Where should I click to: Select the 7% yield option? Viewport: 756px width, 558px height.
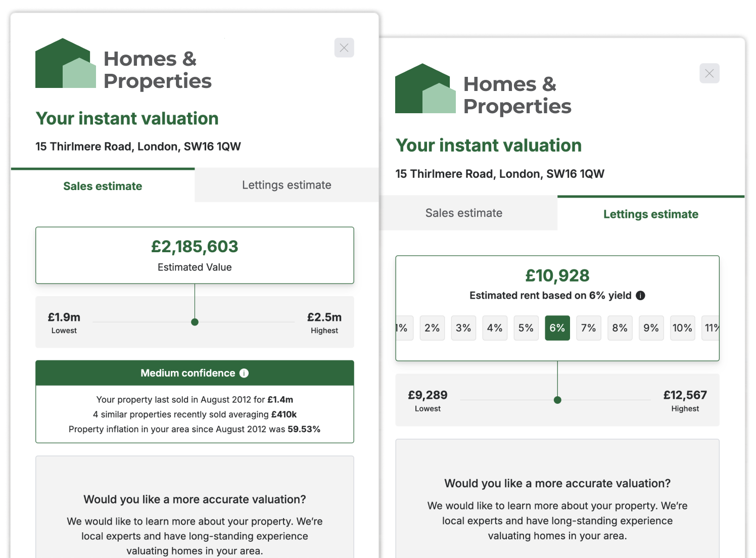(x=589, y=328)
